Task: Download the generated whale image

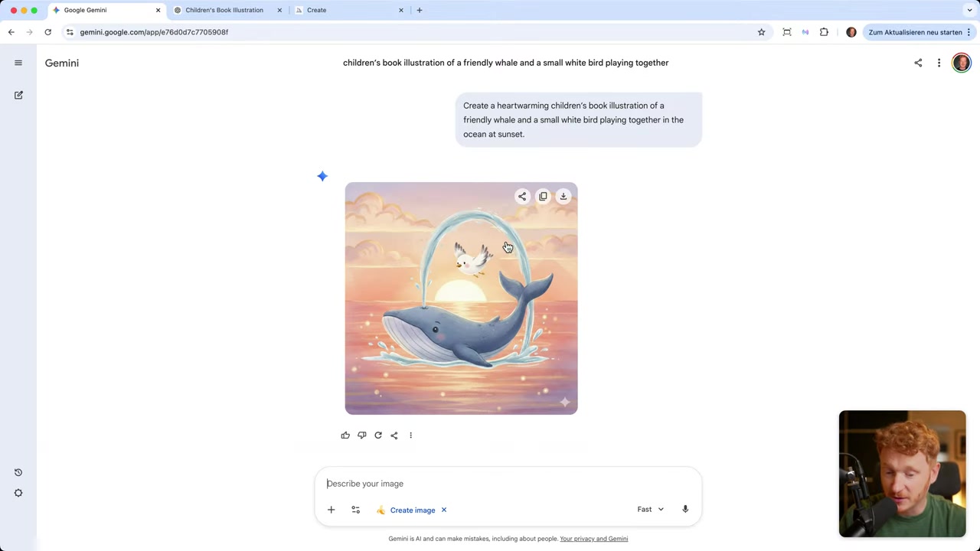Action: [x=563, y=197]
